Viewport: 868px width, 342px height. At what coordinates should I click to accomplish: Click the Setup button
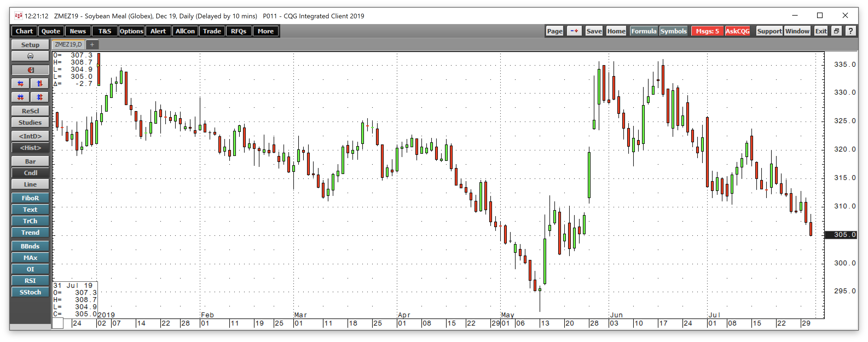point(30,45)
